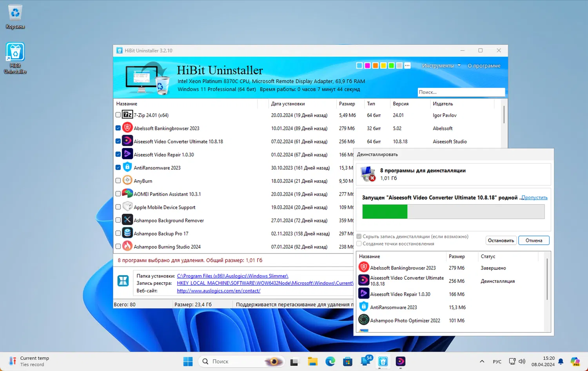The height and width of the screenshot is (371, 588).
Task: Choose the green color theme swatch
Action: (x=391, y=65)
